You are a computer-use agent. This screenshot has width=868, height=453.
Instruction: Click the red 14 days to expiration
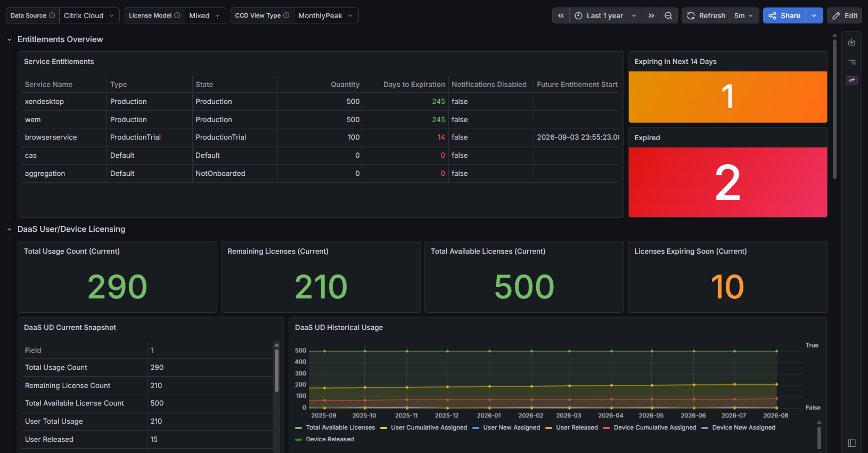click(441, 137)
